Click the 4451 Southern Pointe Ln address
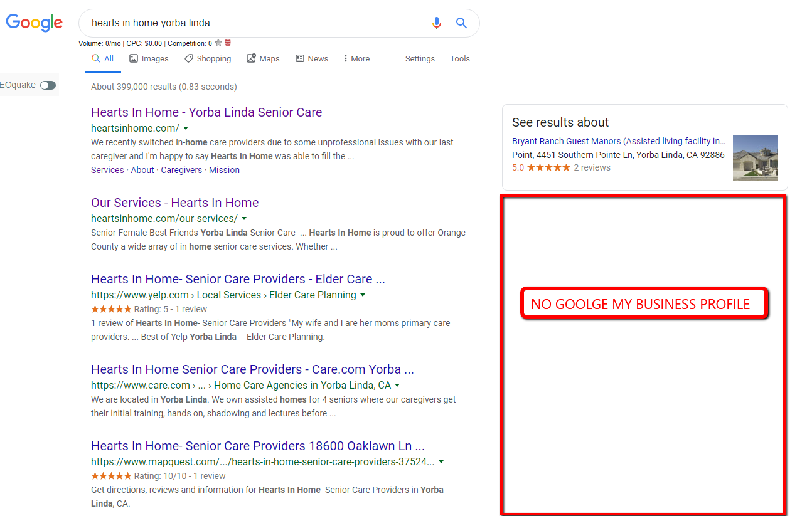 [x=618, y=155]
